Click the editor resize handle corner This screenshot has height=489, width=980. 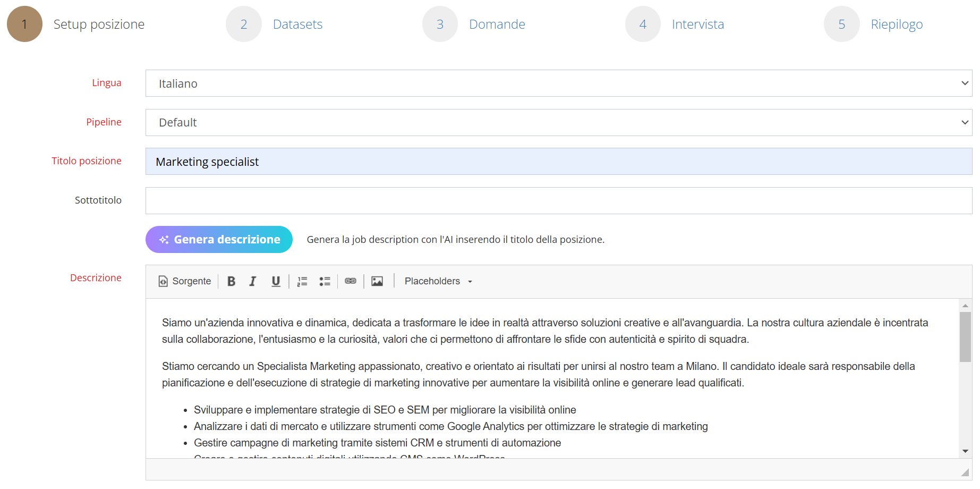[965, 472]
